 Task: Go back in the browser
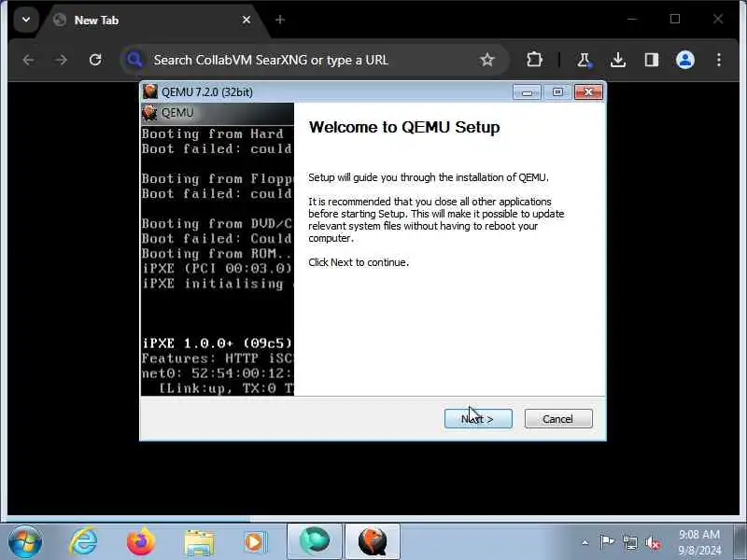pyautogui.click(x=29, y=60)
